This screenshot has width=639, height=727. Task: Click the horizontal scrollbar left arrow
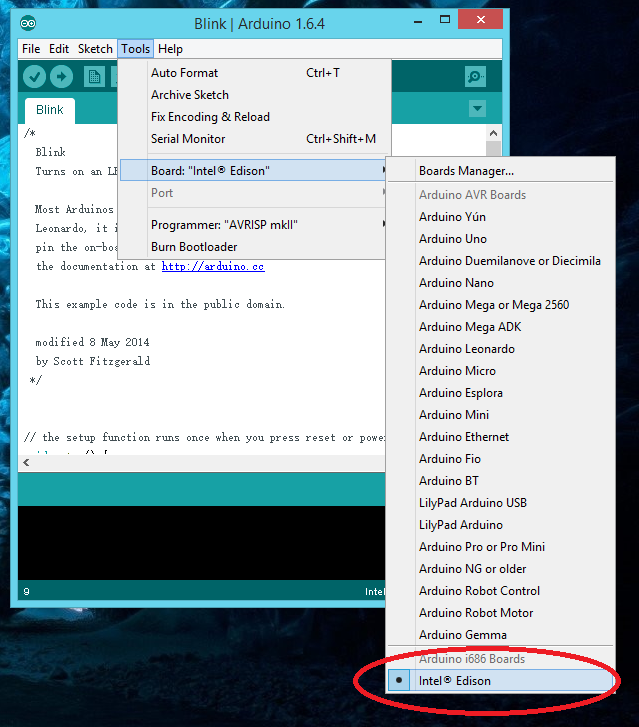(x=26, y=463)
